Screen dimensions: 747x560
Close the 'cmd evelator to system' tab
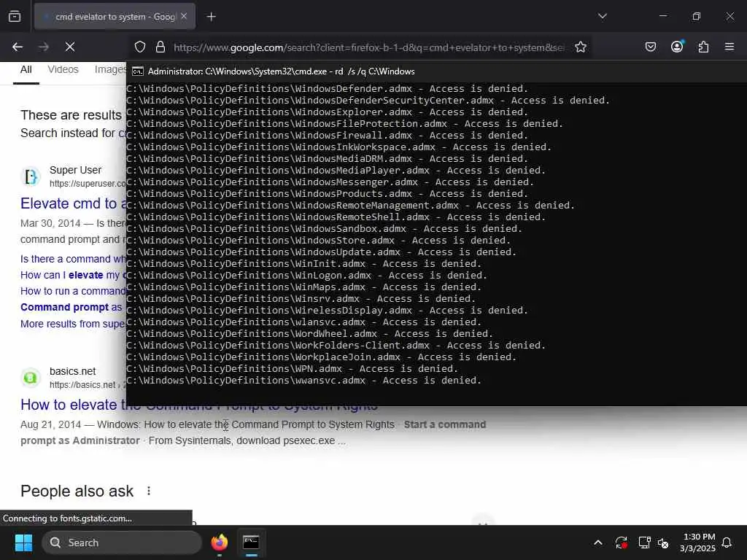184,17
